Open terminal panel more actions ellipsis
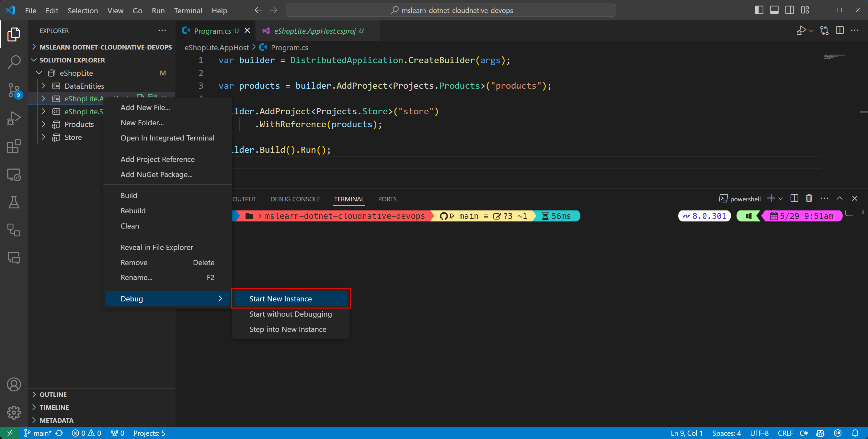868x439 pixels. [824, 198]
